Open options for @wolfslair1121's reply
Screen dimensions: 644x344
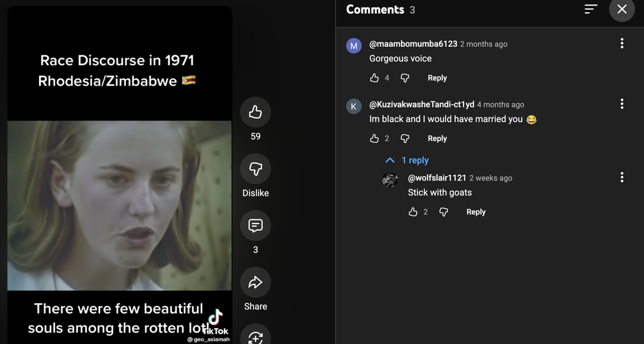tap(622, 177)
